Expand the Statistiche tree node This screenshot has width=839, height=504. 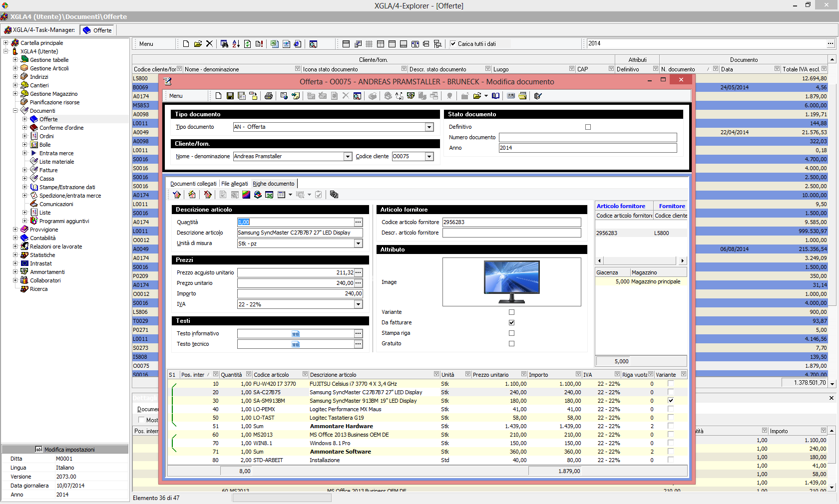(x=15, y=255)
